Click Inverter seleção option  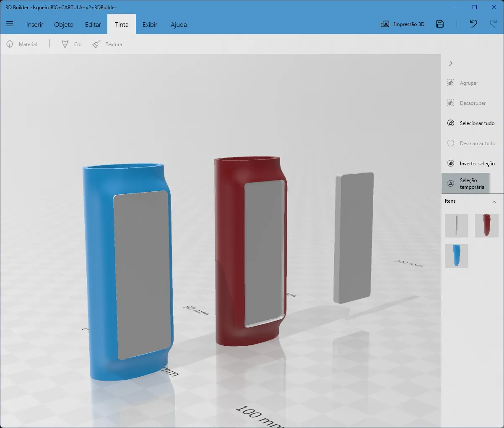pos(471,164)
